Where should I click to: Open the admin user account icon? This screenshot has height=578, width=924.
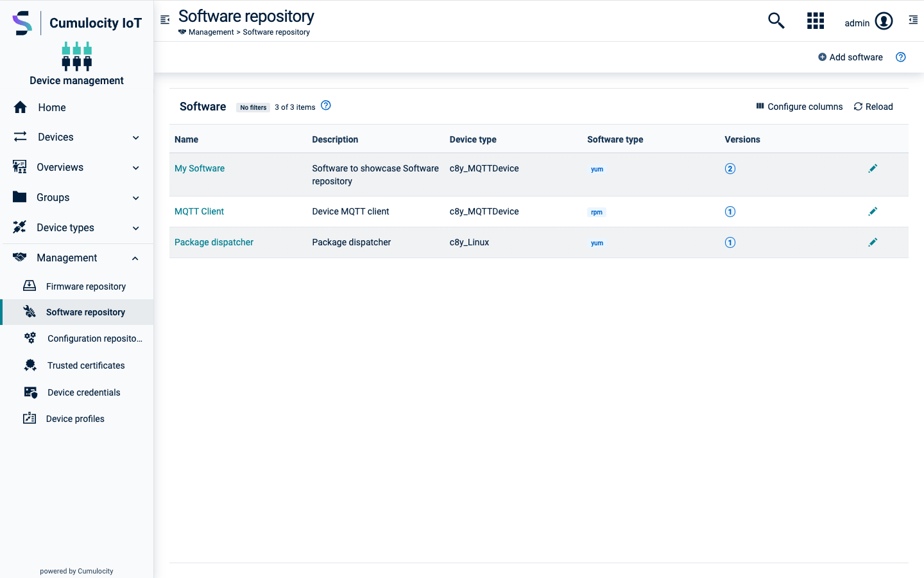(884, 21)
